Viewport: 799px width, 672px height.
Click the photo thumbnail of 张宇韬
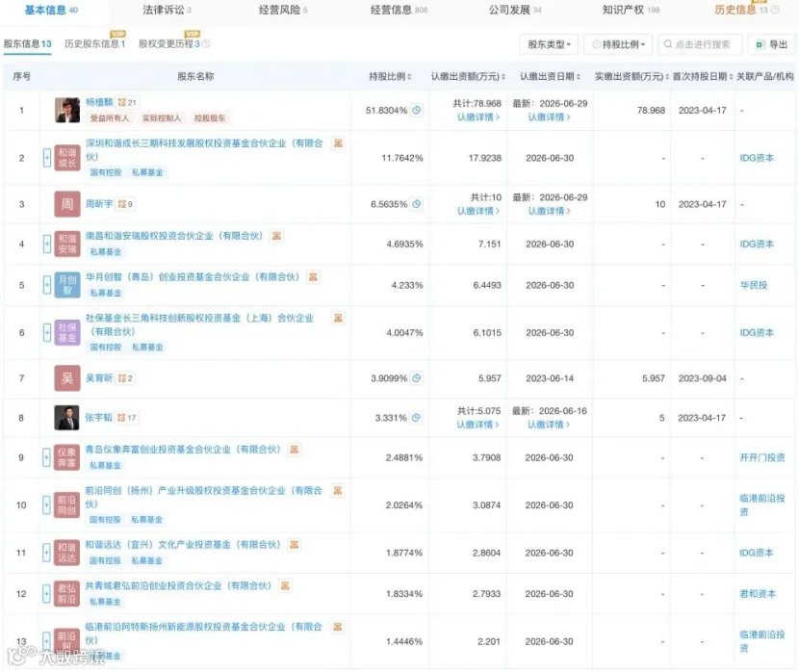(x=66, y=418)
